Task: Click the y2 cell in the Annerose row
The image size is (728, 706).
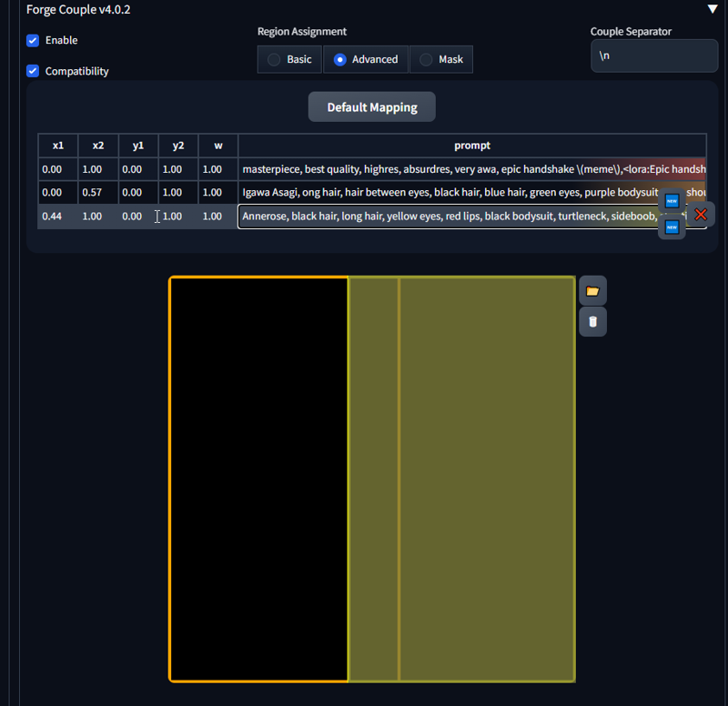Action: (x=178, y=217)
